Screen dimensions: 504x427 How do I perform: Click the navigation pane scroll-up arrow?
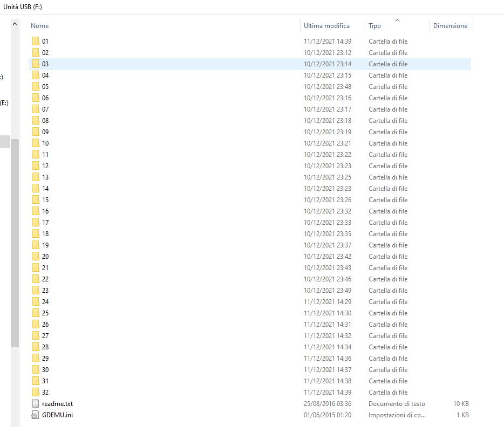[15, 24]
